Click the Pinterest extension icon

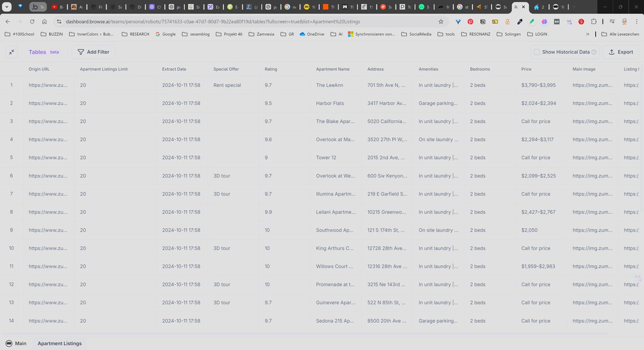point(470,21)
